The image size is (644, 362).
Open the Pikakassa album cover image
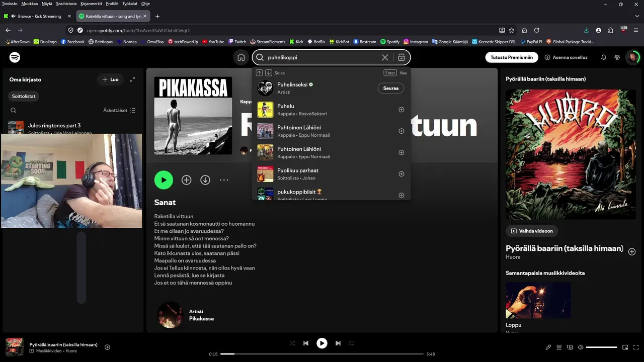tap(193, 116)
